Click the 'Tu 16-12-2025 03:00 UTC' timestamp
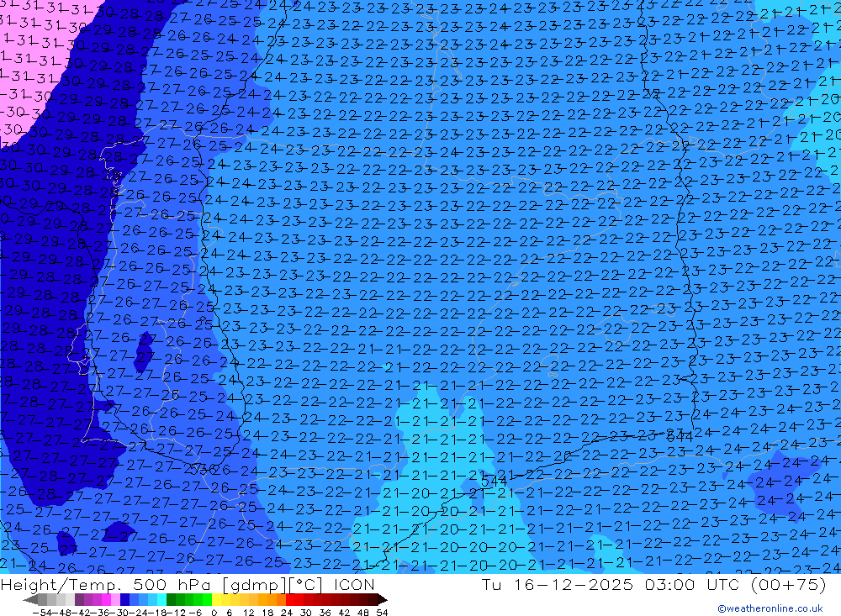This screenshot has height=616, width=841. click(610, 584)
